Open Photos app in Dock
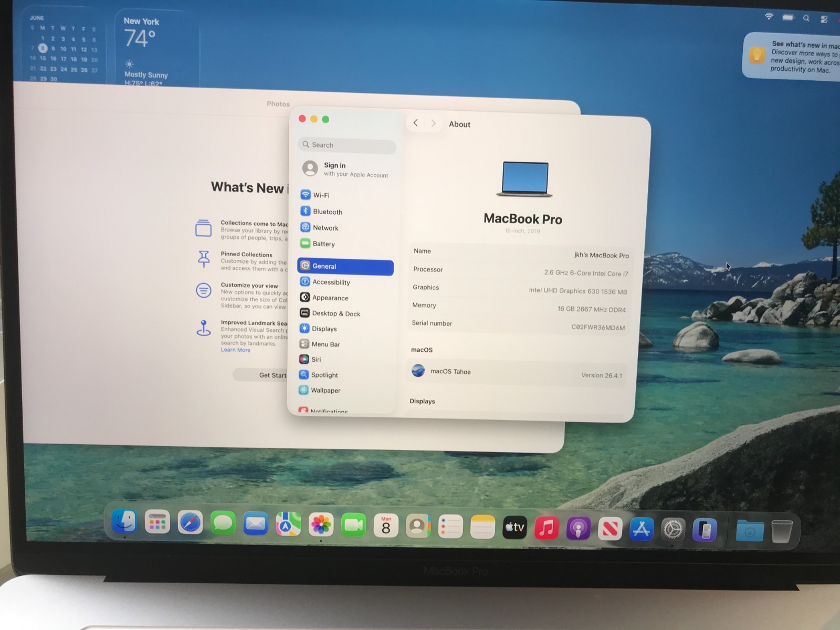 (x=321, y=525)
